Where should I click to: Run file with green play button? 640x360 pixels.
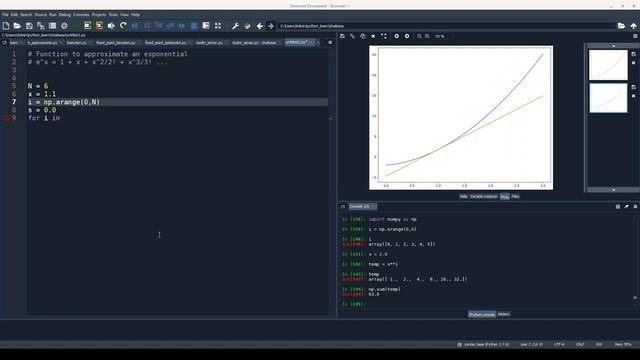click(76, 26)
